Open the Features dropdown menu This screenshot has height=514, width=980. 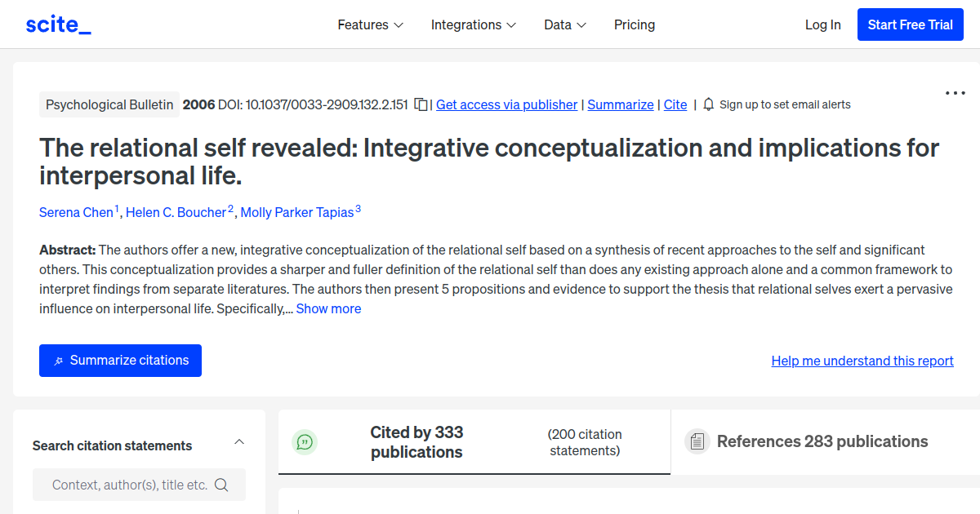pos(370,24)
